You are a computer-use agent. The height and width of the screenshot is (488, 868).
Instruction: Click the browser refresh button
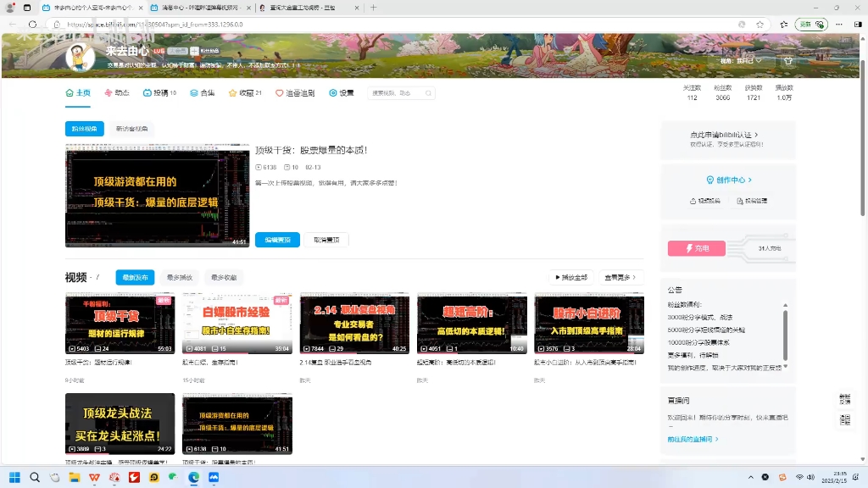click(33, 25)
